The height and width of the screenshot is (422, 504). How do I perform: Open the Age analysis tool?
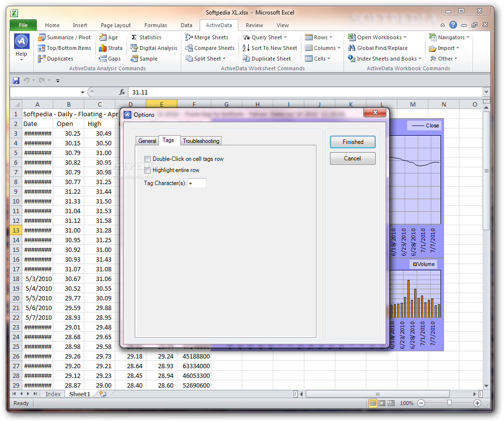pyautogui.click(x=109, y=37)
